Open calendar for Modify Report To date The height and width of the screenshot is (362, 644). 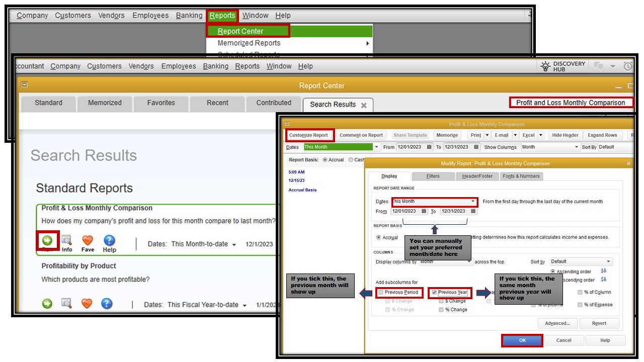tap(473, 211)
